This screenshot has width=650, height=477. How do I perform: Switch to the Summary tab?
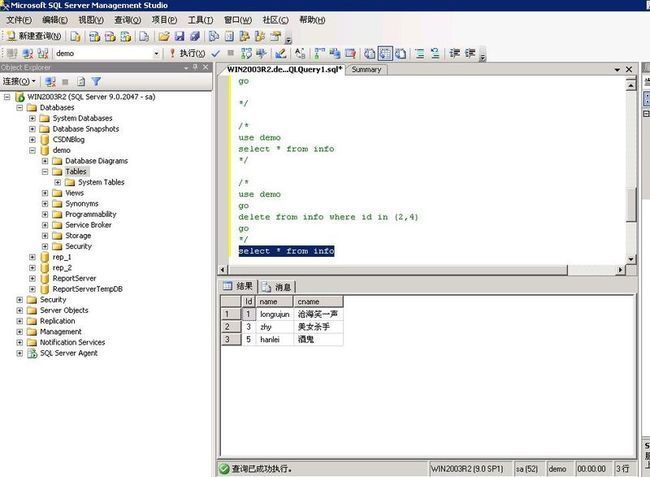pyautogui.click(x=366, y=70)
